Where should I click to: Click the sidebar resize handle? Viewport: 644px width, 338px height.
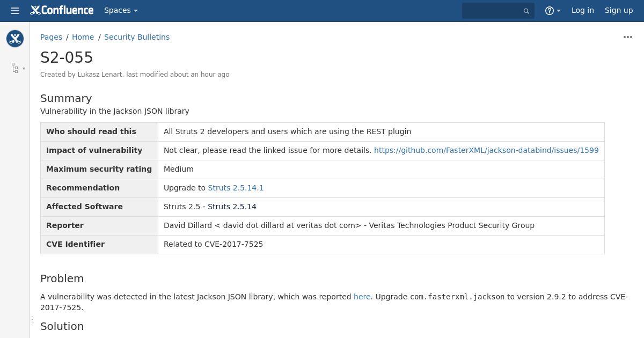coord(32,319)
